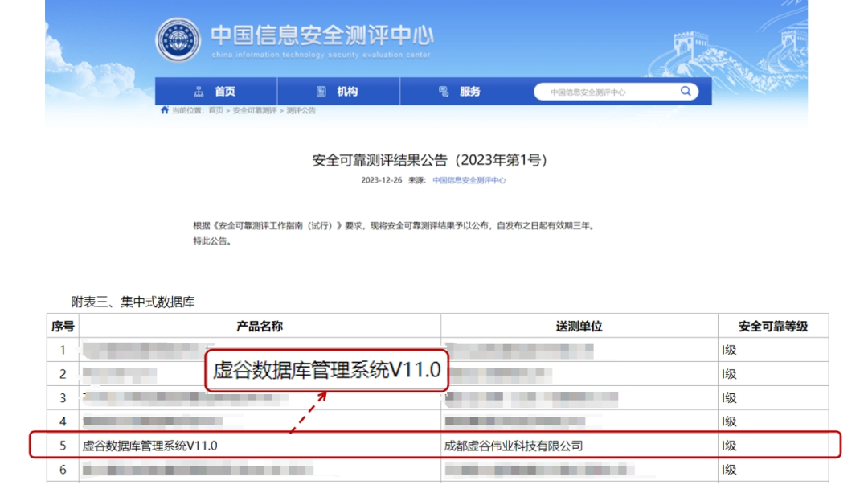Screen dimensions: 868x489
Task: Open the 服务 navigation tab
Action: (x=461, y=92)
